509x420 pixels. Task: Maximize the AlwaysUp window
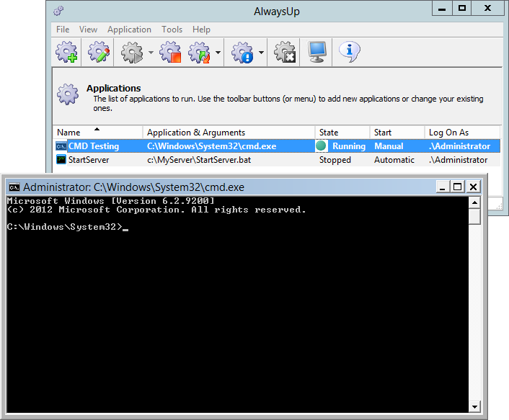[x=461, y=9]
